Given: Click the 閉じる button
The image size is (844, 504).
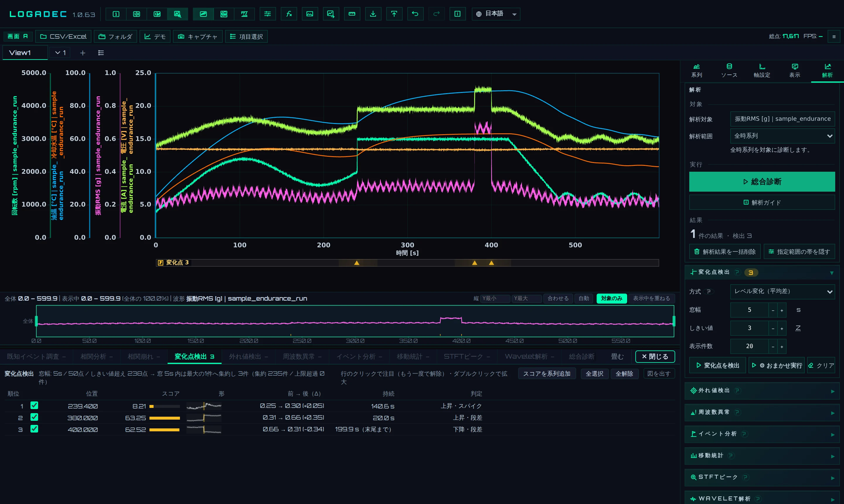Looking at the screenshot, I should [655, 357].
